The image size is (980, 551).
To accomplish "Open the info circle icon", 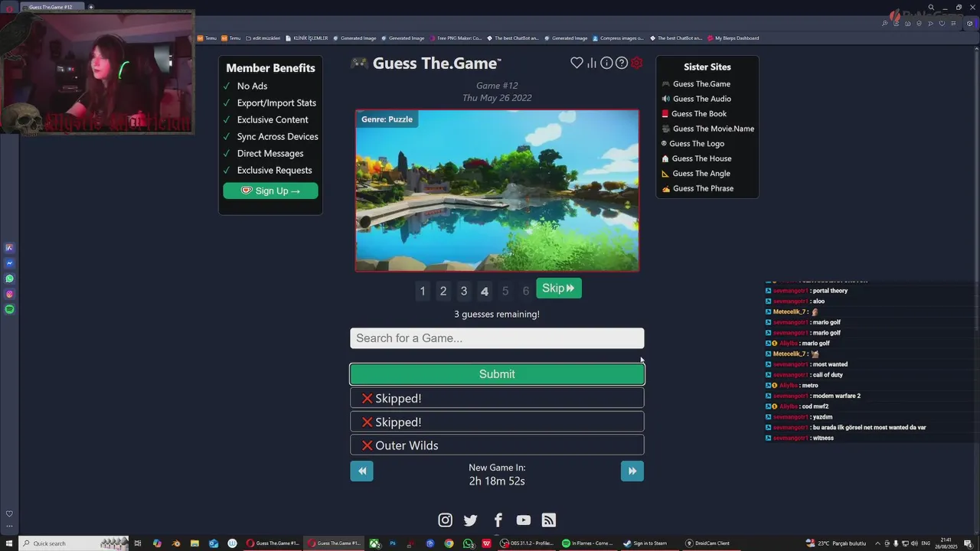I will point(606,63).
